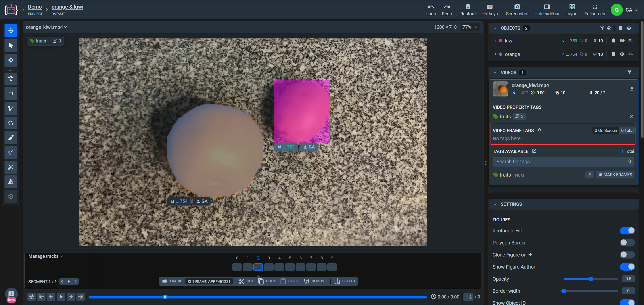Viewport: 644px width, 305px height.
Task: Select the Smart tool magic wand
Action: [11, 167]
